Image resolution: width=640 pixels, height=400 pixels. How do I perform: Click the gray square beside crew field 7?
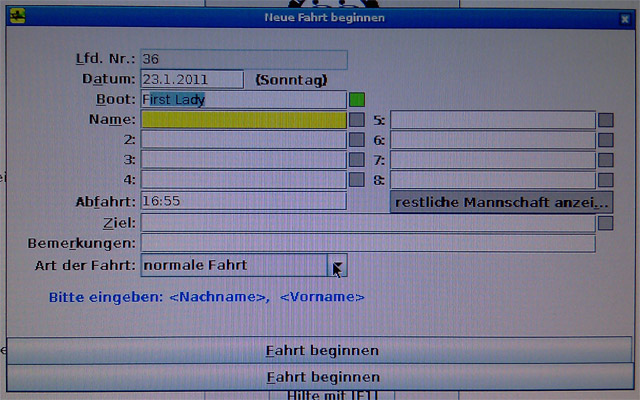[x=605, y=160]
